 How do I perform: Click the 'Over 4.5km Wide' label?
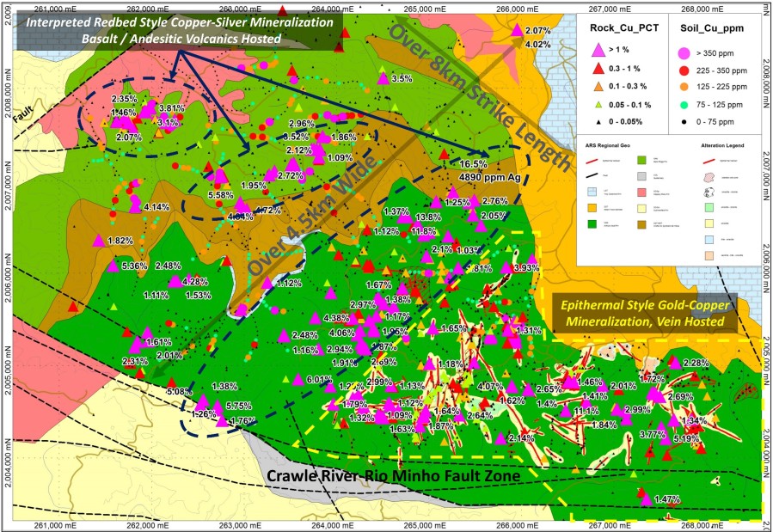(x=312, y=215)
